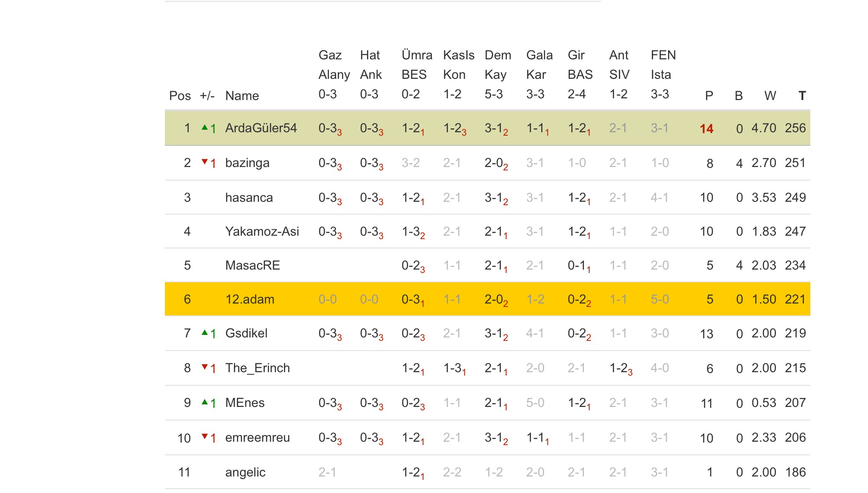Click the W column header
This screenshot has width=868, height=493.
coord(770,96)
